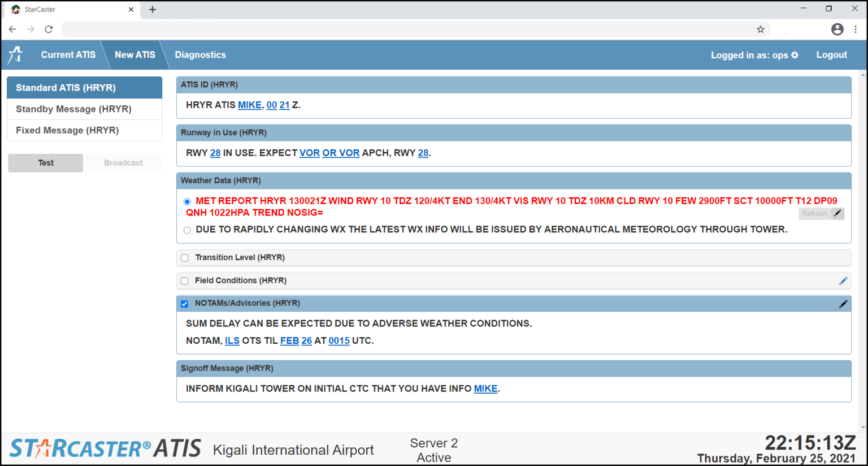The height and width of the screenshot is (466, 868).
Task: Enable the Field Conditions checkbox
Action: point(185,281)
